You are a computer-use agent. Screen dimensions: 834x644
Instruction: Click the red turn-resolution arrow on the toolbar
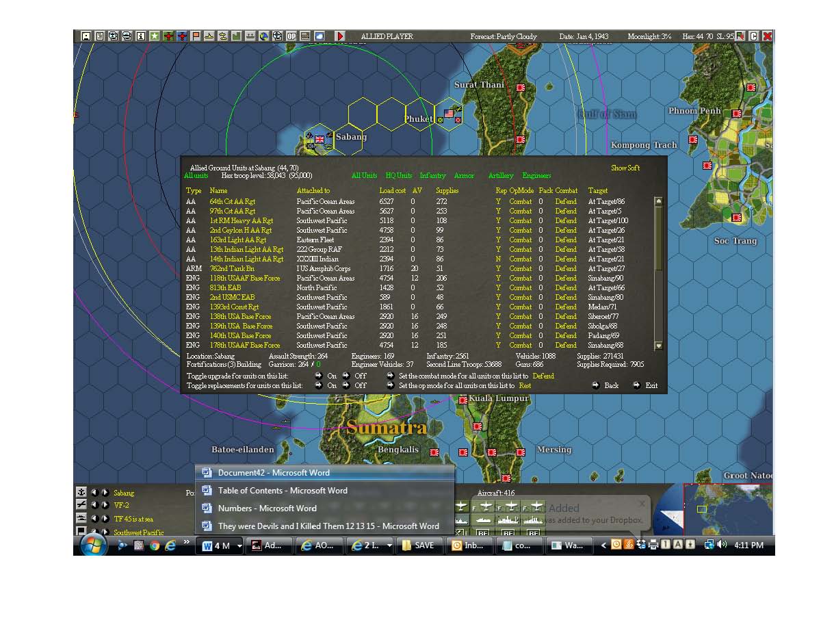click(339, 36)
